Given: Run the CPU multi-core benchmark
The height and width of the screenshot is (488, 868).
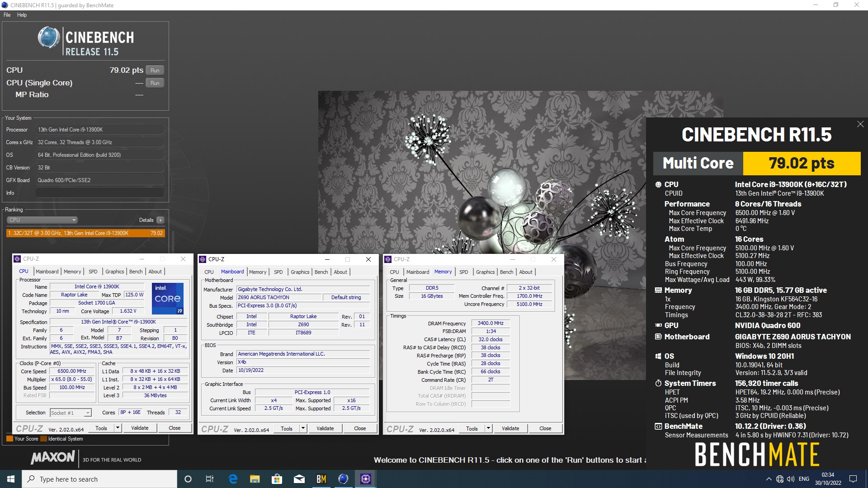Looking at the screenshot, I should (155, 70).
